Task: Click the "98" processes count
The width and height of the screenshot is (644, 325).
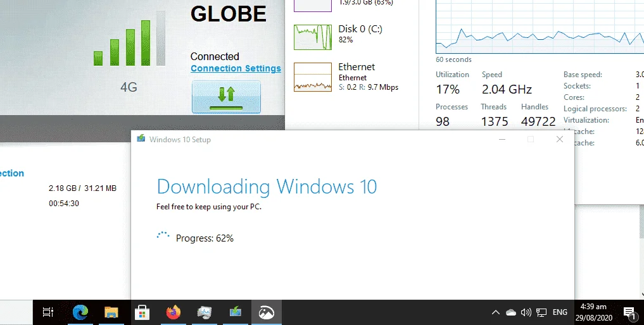Action: (443, 121)
